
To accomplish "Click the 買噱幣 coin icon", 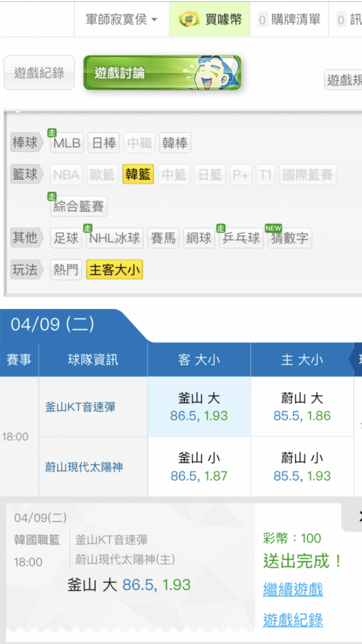I will pyautogui.click(x=189, y=19).
